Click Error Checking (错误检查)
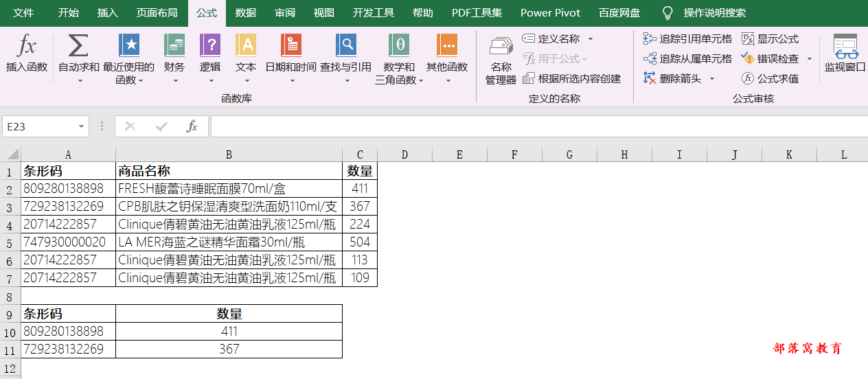Screen dimensions: 868x379 pyautogui.click(x=770, y=59)
